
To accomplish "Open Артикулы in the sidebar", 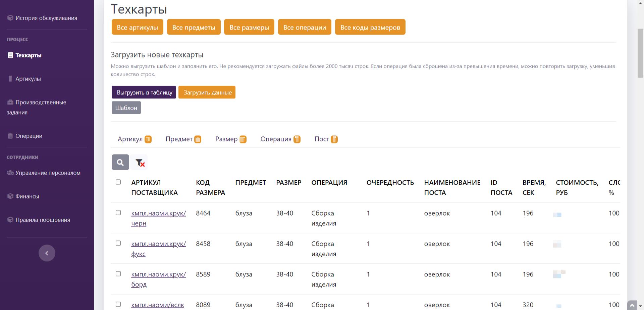I will [x=28, y=79].
